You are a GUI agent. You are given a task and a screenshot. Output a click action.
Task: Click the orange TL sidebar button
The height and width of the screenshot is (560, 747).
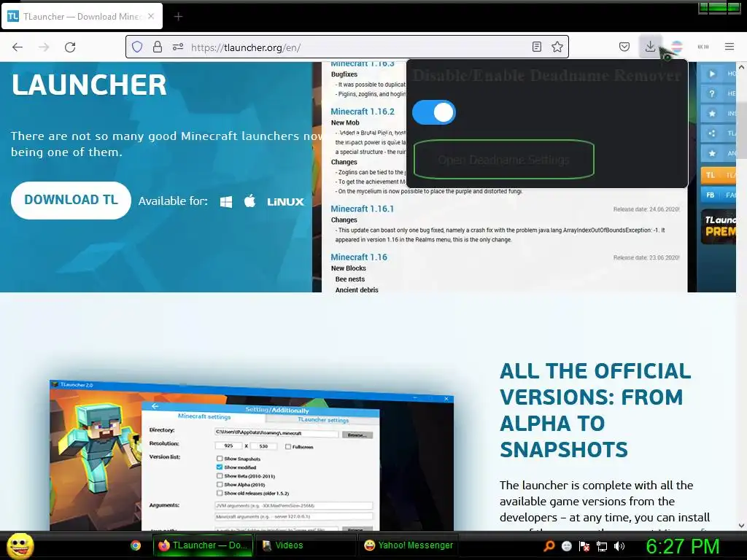point(719,175)
